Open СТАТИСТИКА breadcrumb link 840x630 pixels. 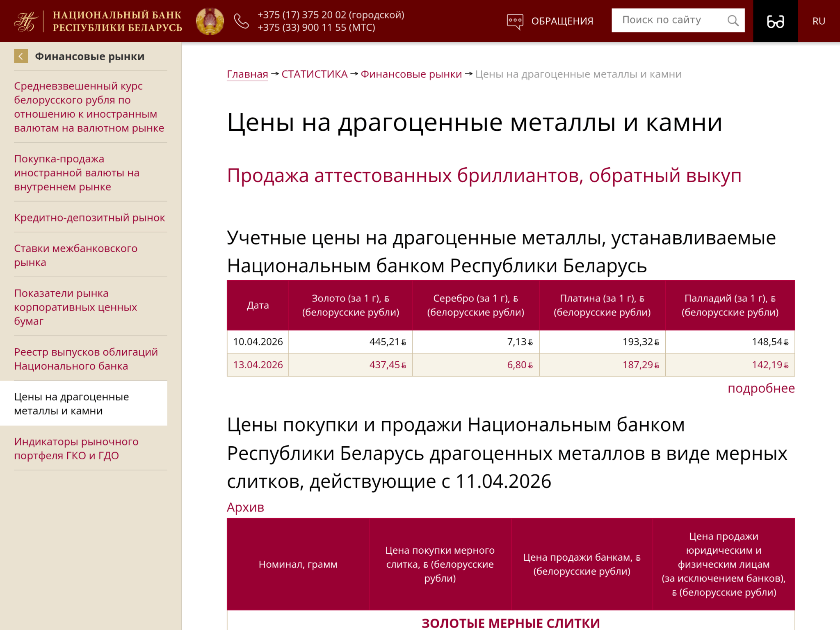[314, 74]
